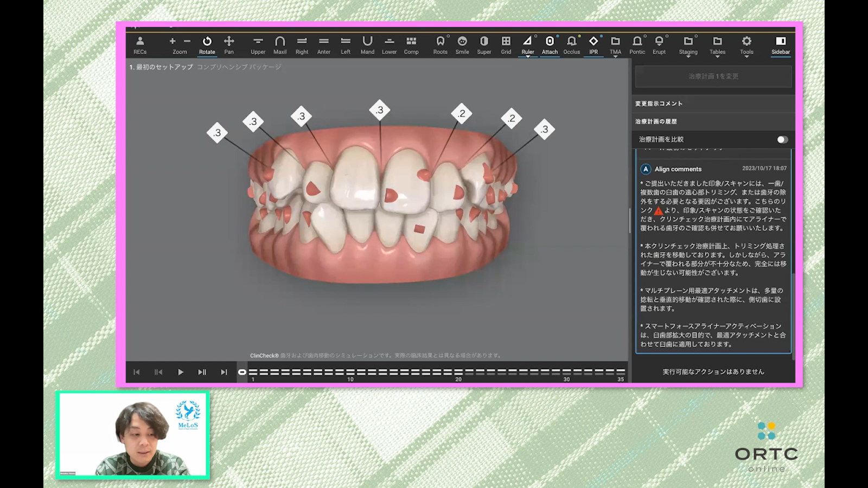Activate the Pan tool

(229, 45)
